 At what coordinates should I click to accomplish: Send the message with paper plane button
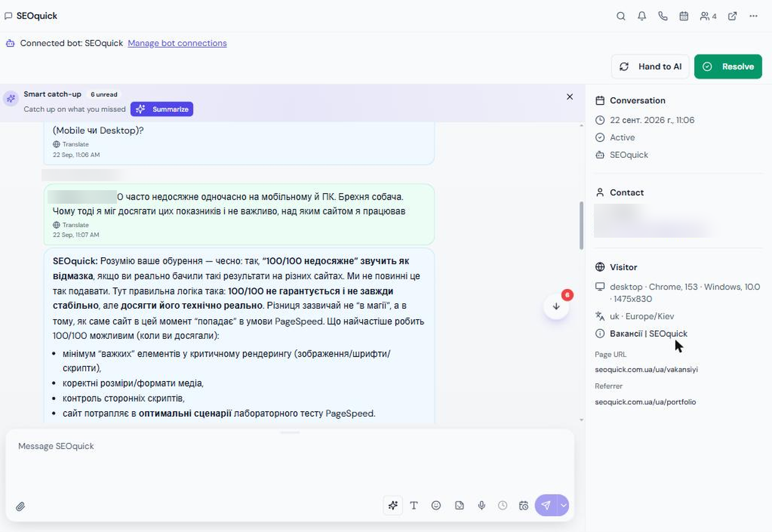tap(546, 505)
